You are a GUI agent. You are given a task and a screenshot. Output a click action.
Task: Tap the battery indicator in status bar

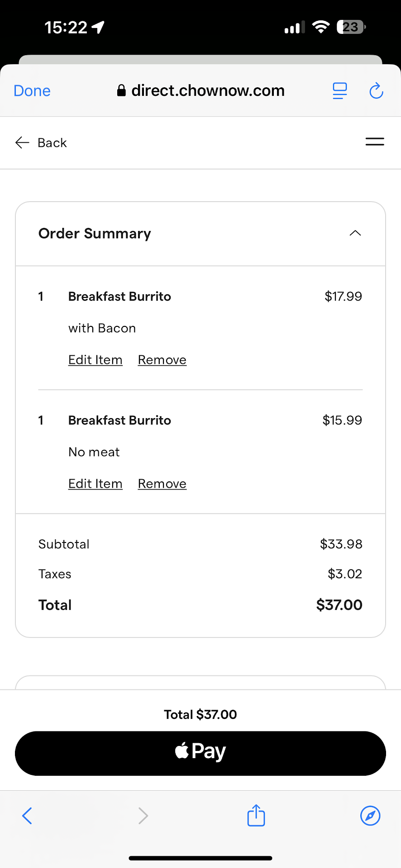pos(351,27)
